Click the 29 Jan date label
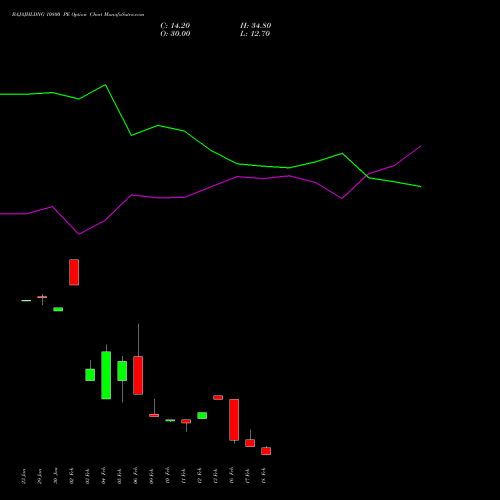500x500 pixels. pyautogui.click(x=39, y=476)
